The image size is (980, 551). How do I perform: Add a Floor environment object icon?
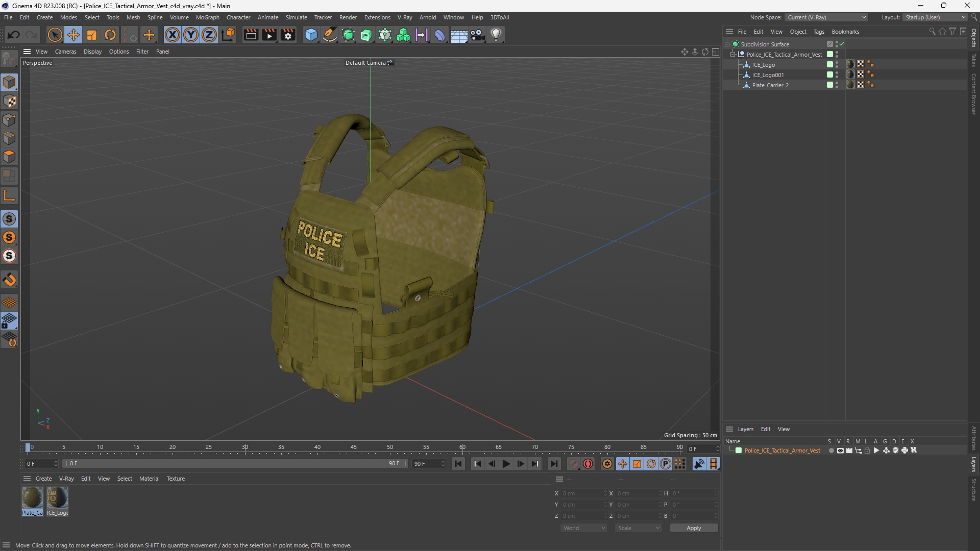pos(459,35)
